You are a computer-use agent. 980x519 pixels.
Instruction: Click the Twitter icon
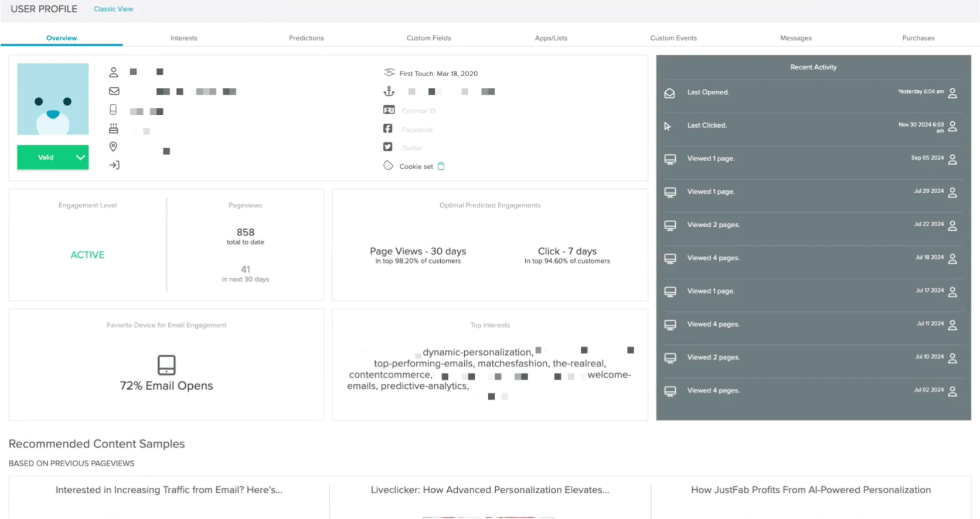pos(388,147)
